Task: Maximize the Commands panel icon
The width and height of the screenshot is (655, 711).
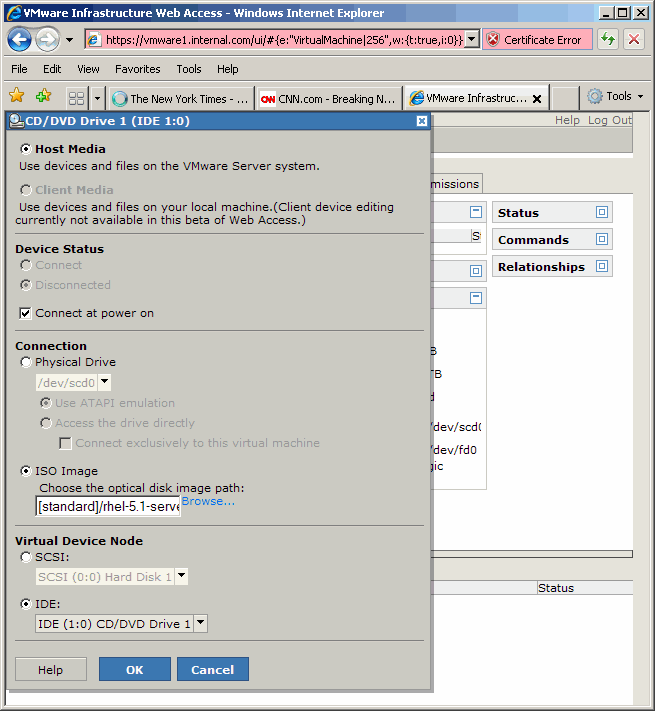Action: click(601, 240)
